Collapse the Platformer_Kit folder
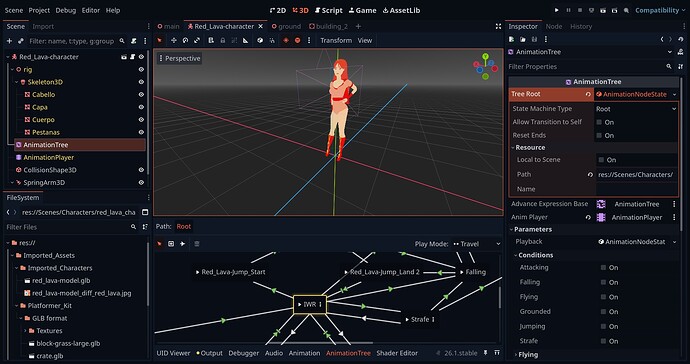The image size is (690, 364). (17, 306)
